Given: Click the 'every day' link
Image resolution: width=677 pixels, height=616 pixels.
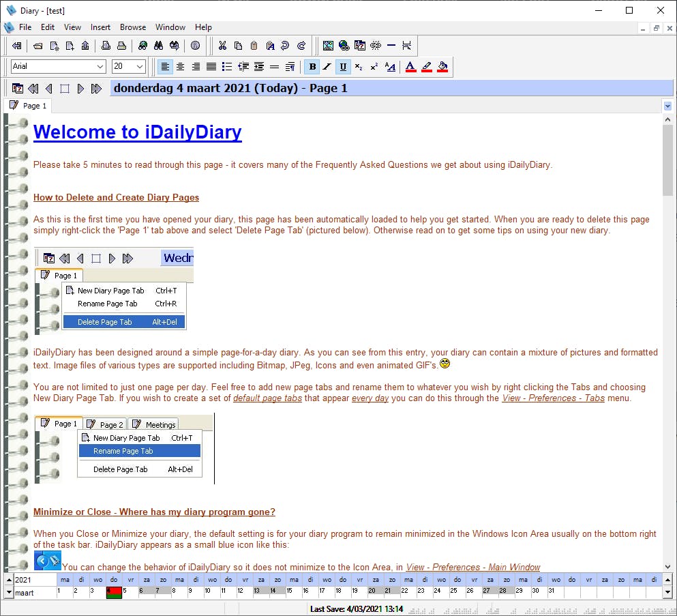Looking at the screenshot, I should (x=370, y=398).
